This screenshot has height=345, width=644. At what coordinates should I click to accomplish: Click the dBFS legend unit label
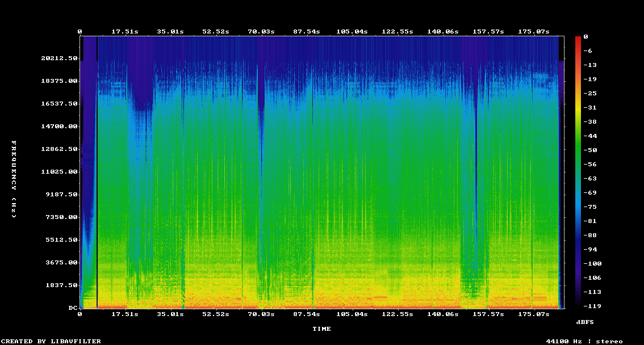click(x=585, y=322)
